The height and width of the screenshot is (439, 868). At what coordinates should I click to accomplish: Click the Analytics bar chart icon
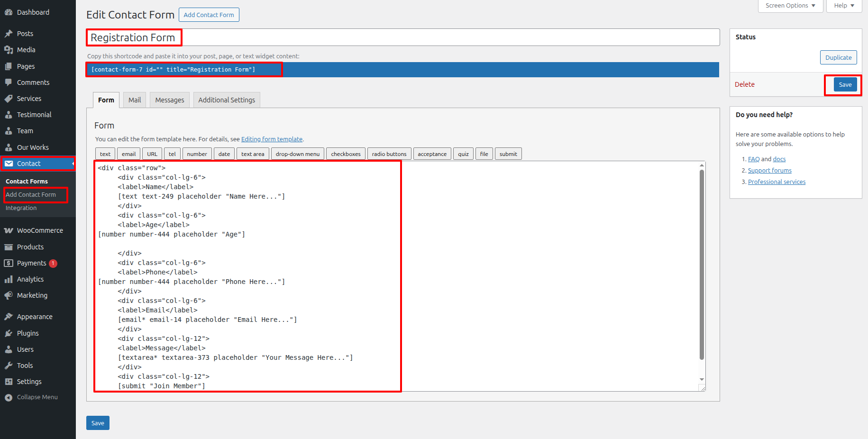9,279
